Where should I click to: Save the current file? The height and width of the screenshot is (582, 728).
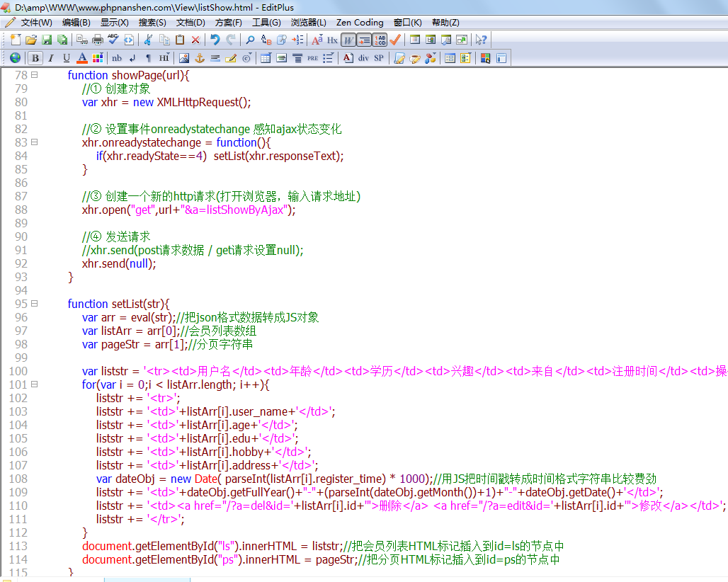47,40
